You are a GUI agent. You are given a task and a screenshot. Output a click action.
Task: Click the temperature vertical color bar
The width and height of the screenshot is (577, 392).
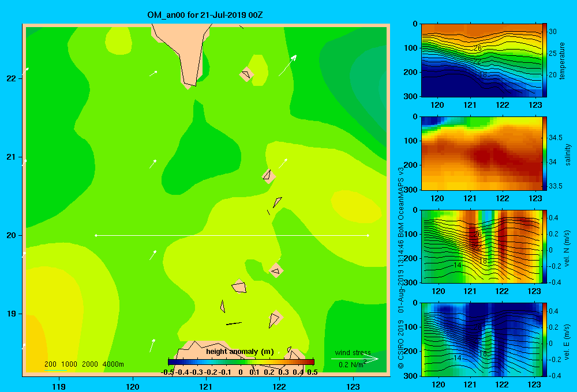tap(545, 61)
